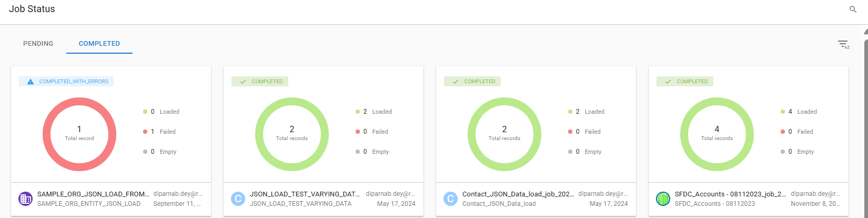Click the green globe icon for SFDC_Accounts job
Image resolution: width=868 pixels, height=218 pixels.
[x=663, y=199]
